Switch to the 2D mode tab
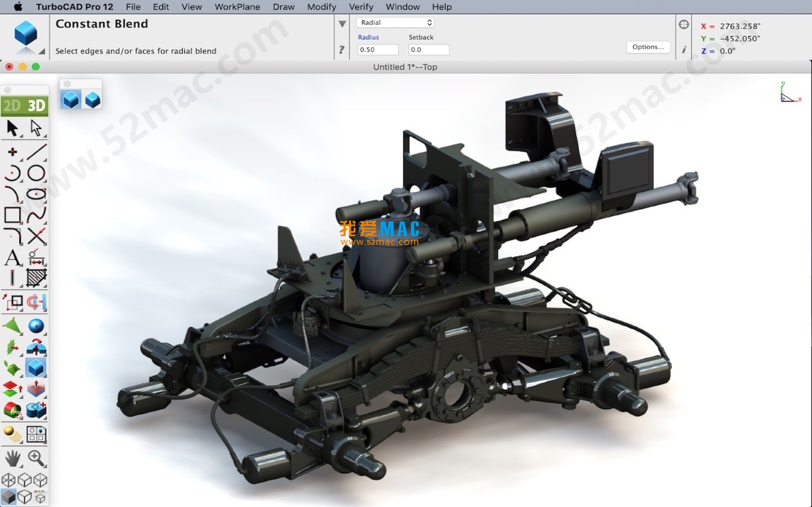The width and height of the screenshot is (812, 507). coord(11,105)
